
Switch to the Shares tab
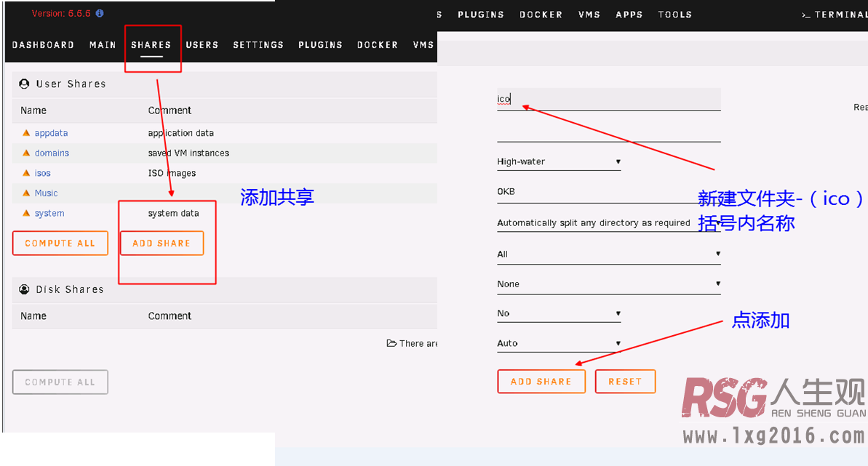click(151, 45)
